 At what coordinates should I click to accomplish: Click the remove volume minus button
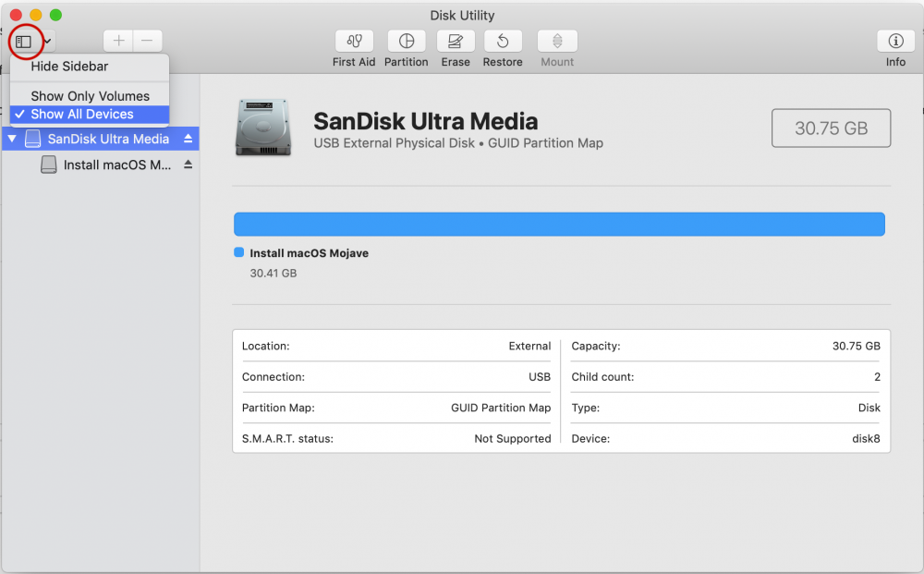147,41
